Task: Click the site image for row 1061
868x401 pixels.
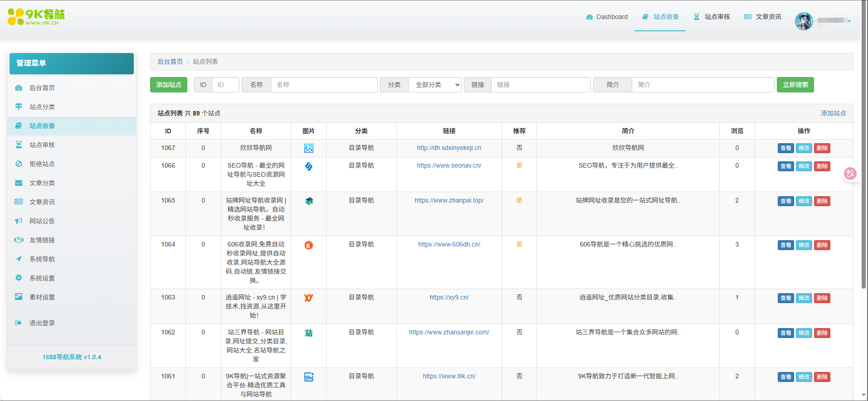Action: tap(309, 377)
